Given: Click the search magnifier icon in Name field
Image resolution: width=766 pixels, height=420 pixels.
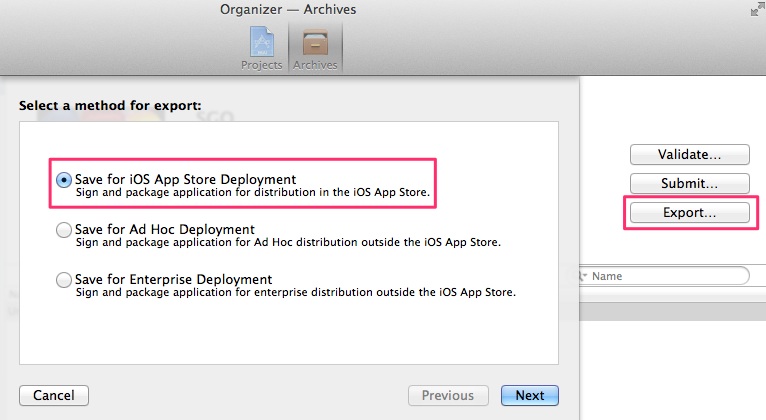Looking at the screenshot, I should 582,276.
